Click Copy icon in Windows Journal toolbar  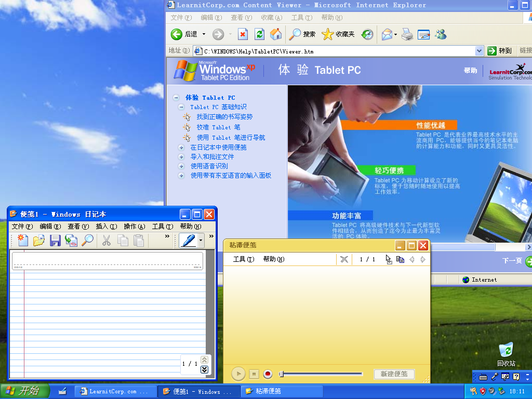coord(123,240)
